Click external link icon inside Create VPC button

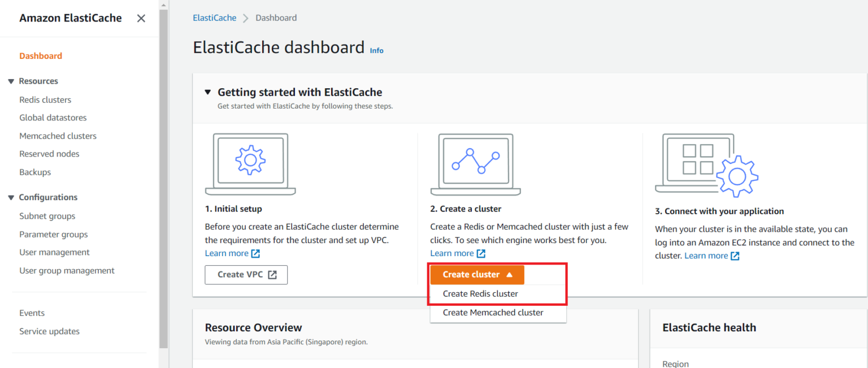point(273,275)
